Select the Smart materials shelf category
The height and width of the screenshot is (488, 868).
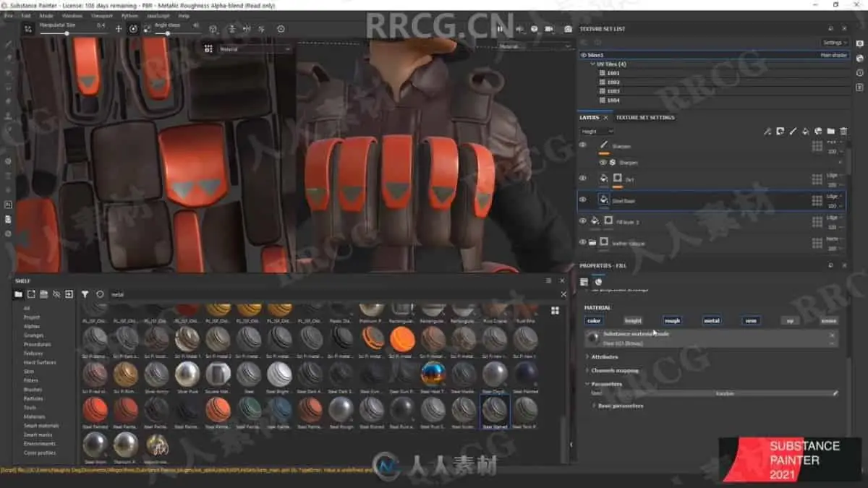coord(40,426)
